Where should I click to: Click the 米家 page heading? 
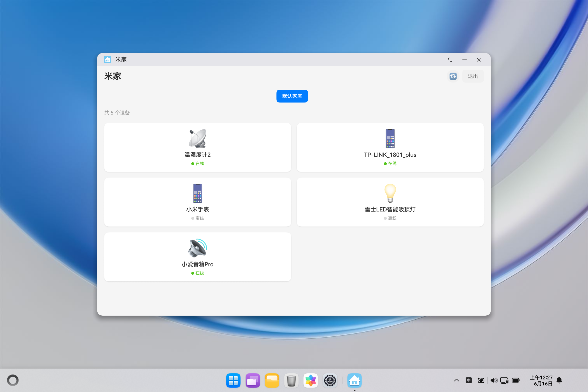click(x=113, y=76)
